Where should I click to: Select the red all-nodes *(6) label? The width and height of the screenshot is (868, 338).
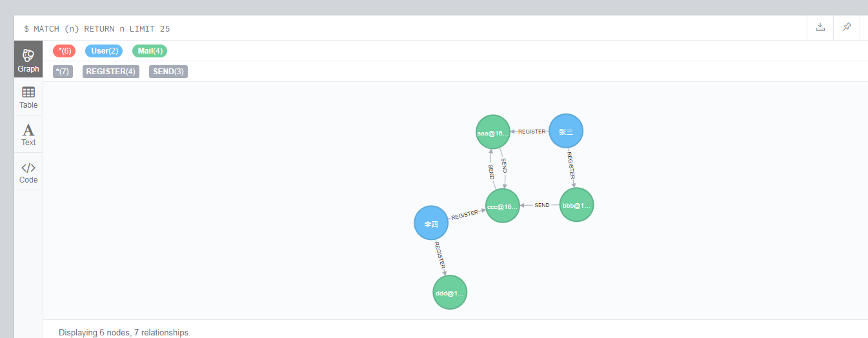pos(64,51)
